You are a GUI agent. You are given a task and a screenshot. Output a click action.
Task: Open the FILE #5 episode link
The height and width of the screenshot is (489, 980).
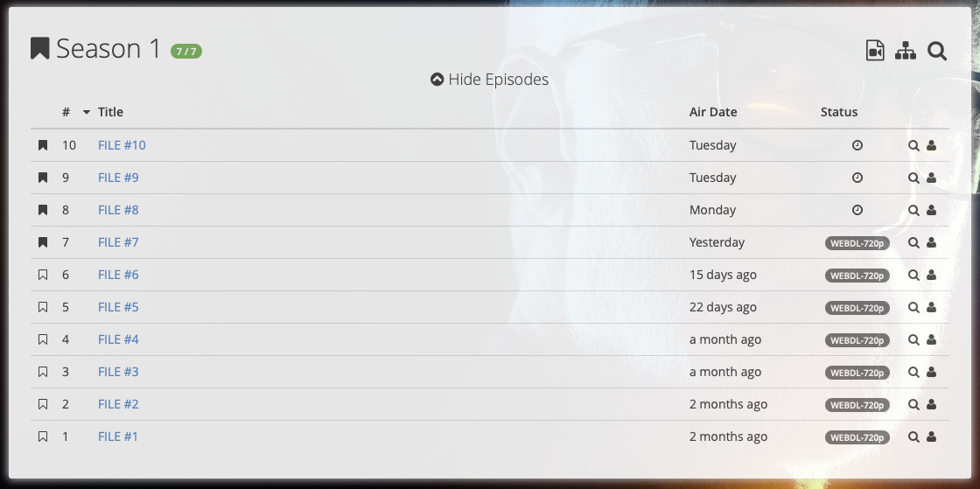(x=118, y=307)
